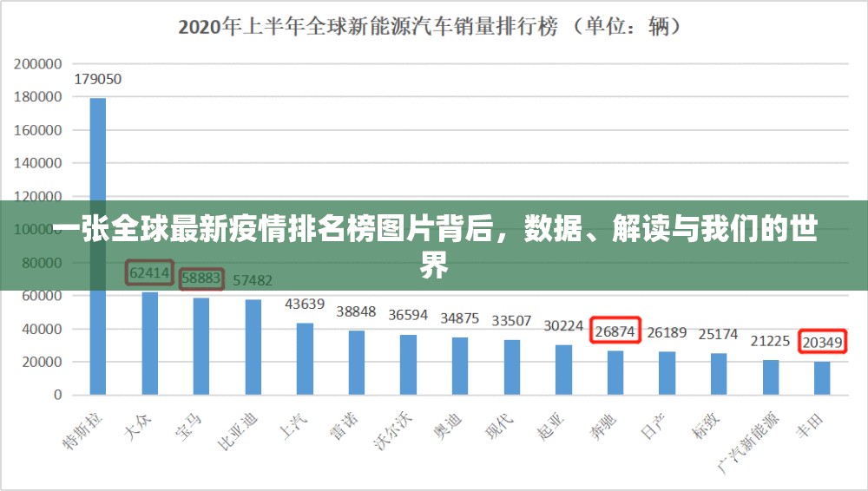
Task: Click the y-axis value 140000
Action: [x=37, y=163]
